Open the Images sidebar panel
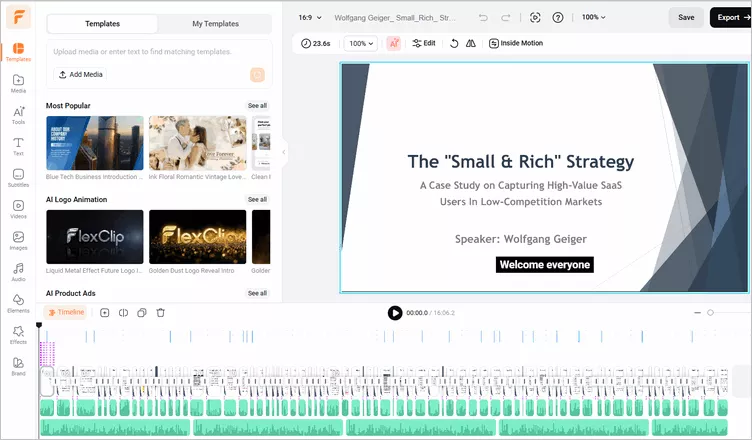Screen dimensions: 752x440 point(18,241)
